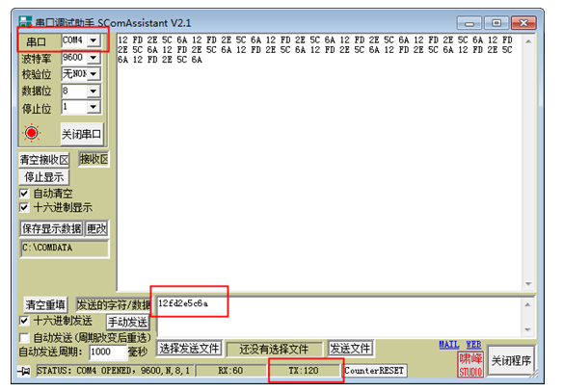Open the 串口 COM4 port dropdown
This screenshot has width=563, height=392.
coord(94,40)
